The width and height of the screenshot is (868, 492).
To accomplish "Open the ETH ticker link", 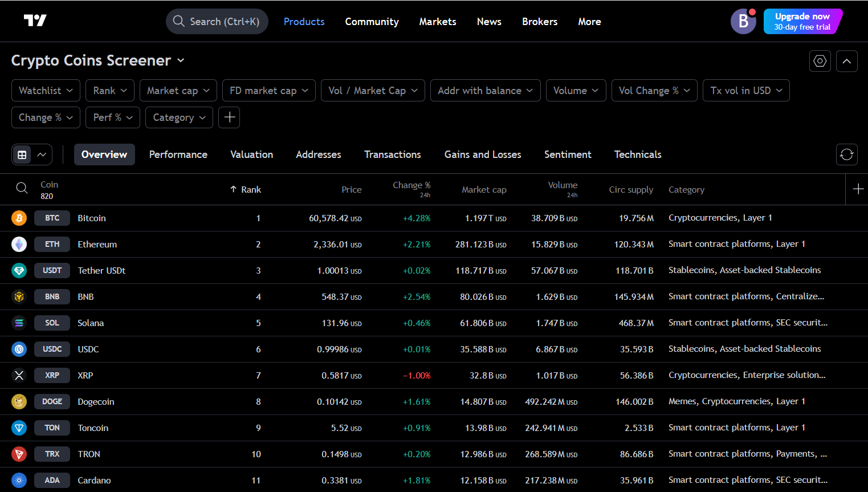I will (52, 244).
